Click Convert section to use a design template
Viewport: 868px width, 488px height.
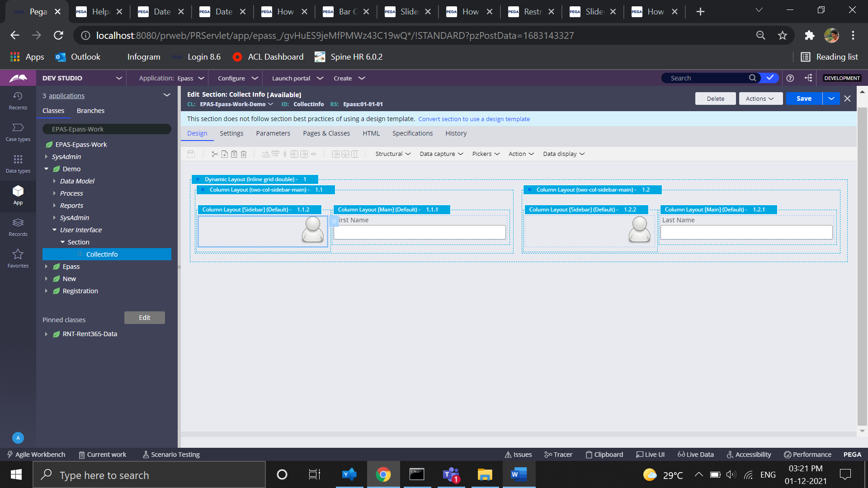(474, 119)
